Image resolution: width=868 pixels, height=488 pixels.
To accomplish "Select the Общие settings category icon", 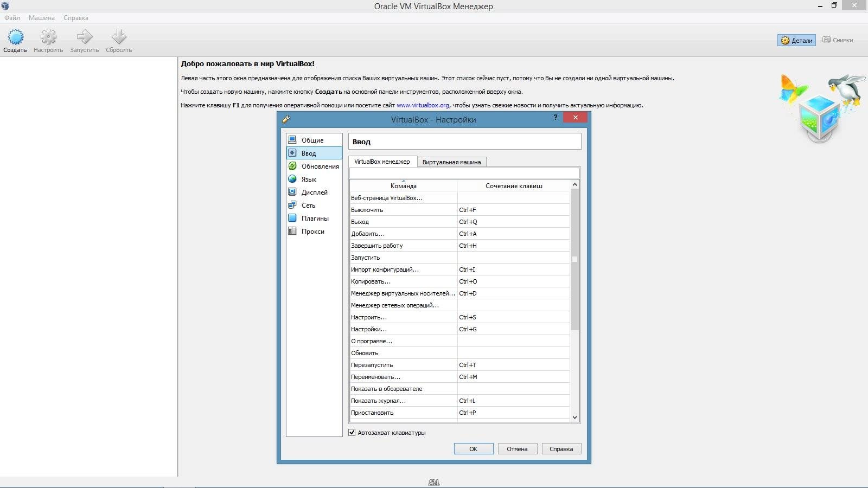I will pos(292,140).
